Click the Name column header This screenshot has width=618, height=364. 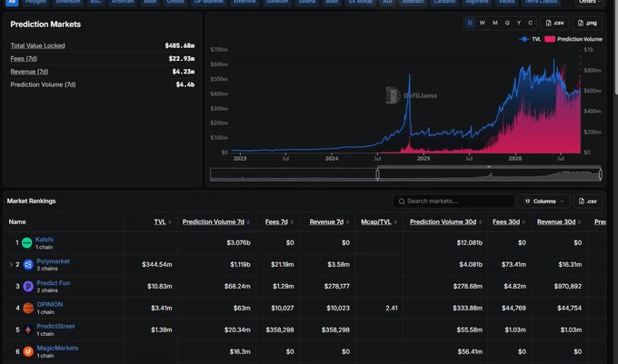[x=17, y=222]
